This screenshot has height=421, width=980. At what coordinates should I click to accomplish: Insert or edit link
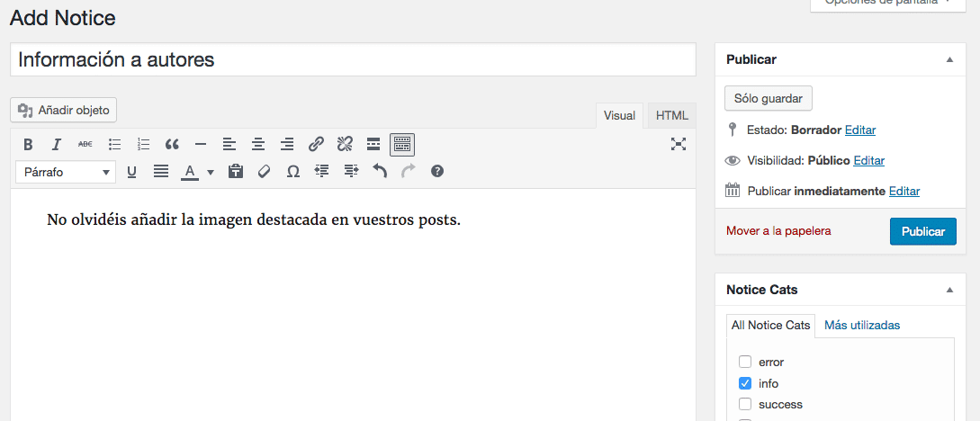pos(316,145)
